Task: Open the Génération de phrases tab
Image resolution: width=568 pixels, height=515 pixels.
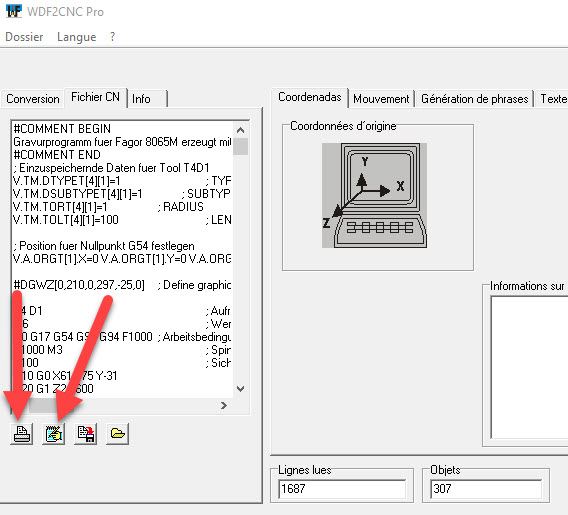Action: tap(475, 99)
